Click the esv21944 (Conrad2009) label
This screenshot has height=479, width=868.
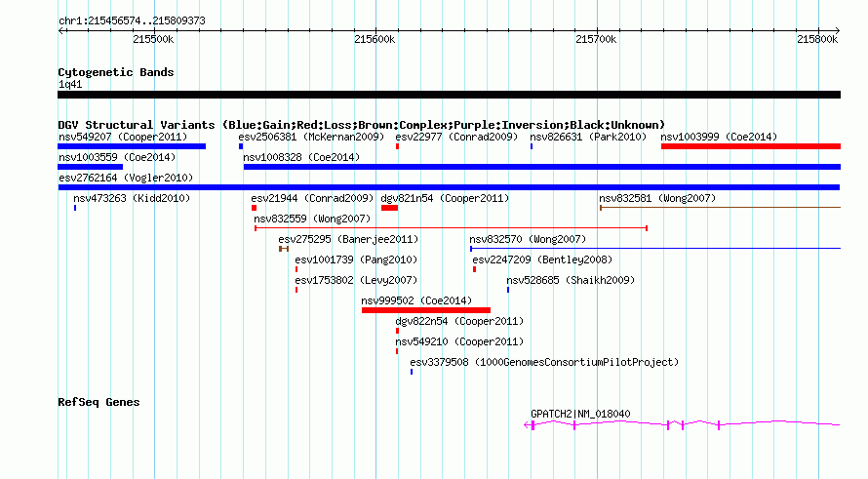(x=312, y=198)
